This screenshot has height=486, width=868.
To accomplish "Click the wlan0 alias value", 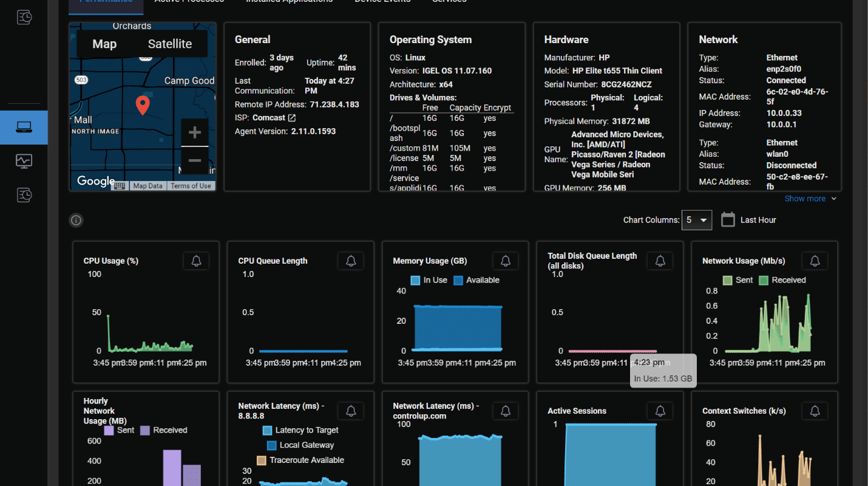I will [x=777, y=154].
